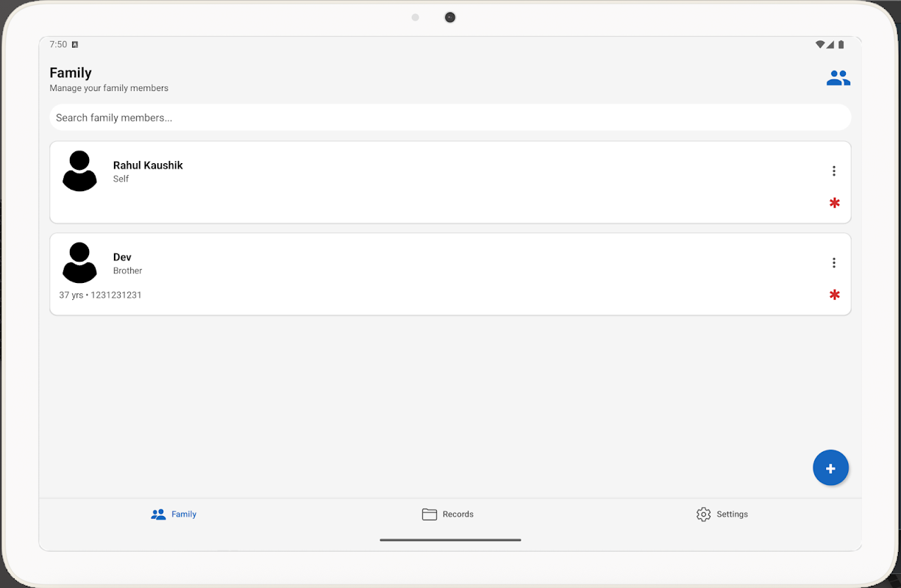901x588 pixels.
Task: Tap Rahul Kaushik's profile avatar
Action: click(x=79, y=171)
